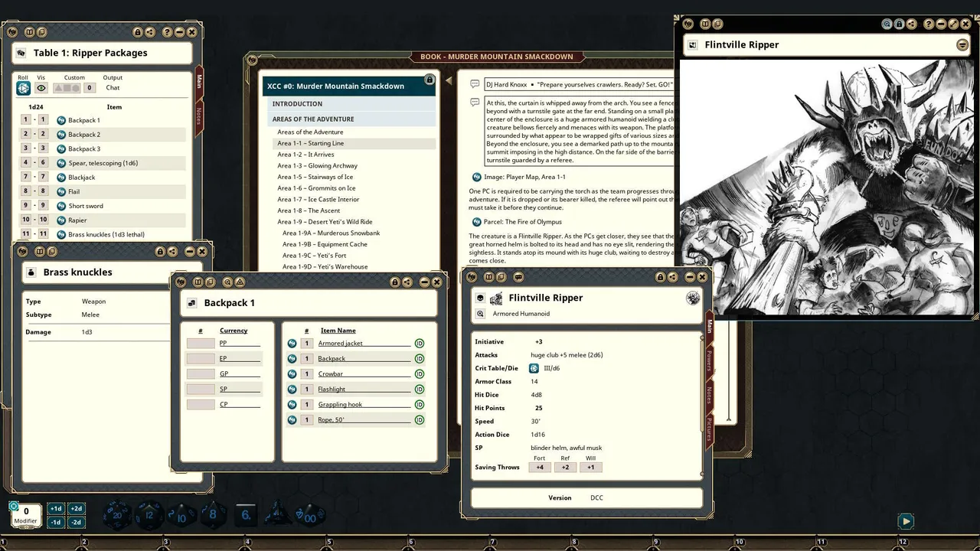Share the Flintville Ripper image

(911, 24)
